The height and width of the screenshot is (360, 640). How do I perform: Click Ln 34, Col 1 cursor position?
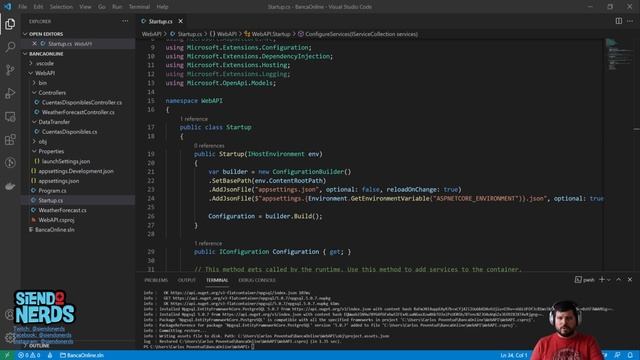pyautogui.click(x=513, y=355)
